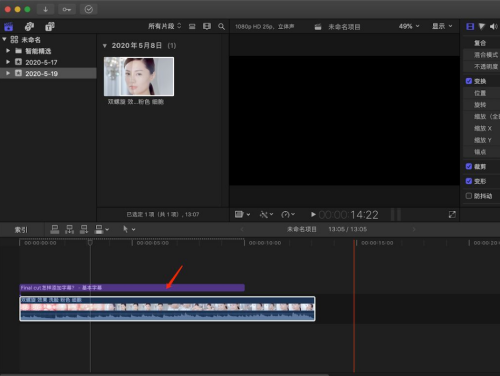This screenshot has width=500, height=376.
Task: Click the import media down-arrow button
Action: 46,9
